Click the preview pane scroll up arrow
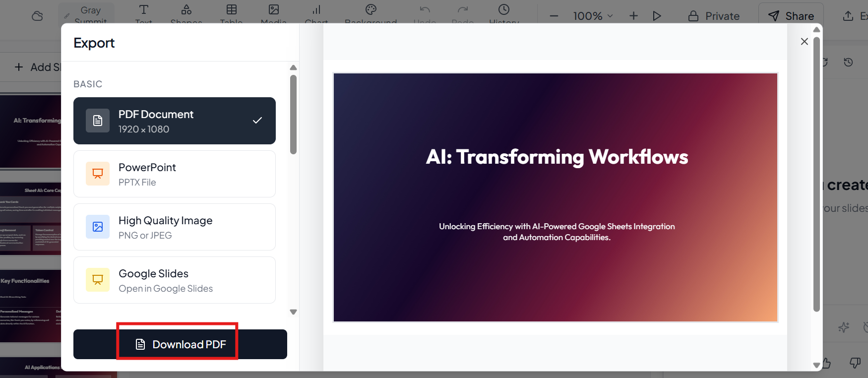 coord(816,30)
